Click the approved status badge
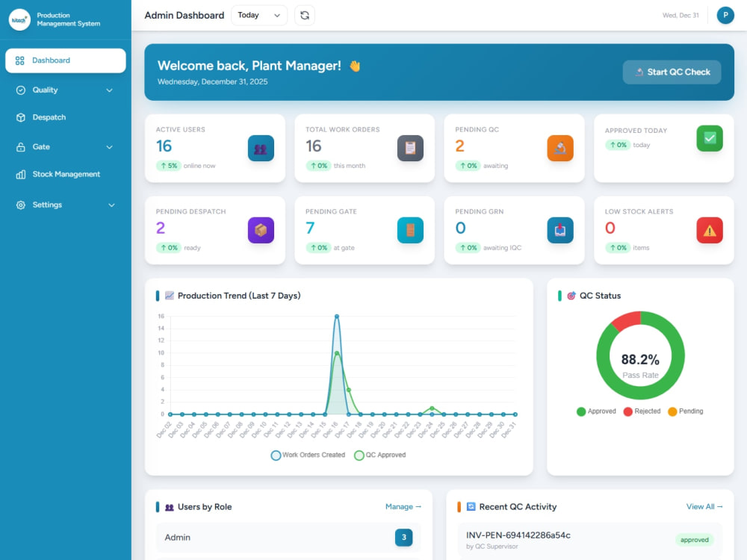The width and height of the screenshot is (747, 560). click(x=694, y=540)
